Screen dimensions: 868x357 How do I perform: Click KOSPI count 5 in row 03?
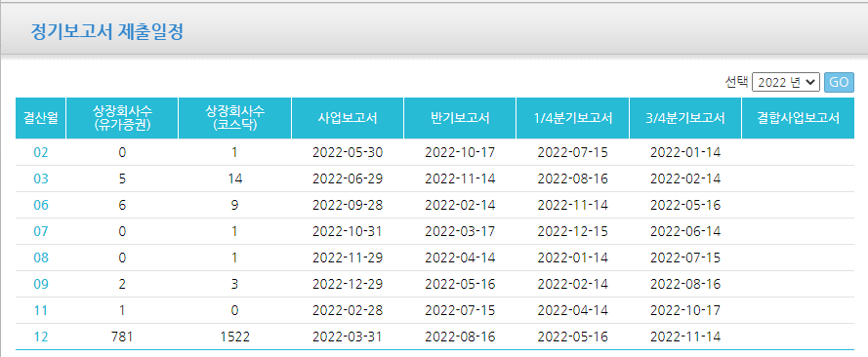[122, 179]
